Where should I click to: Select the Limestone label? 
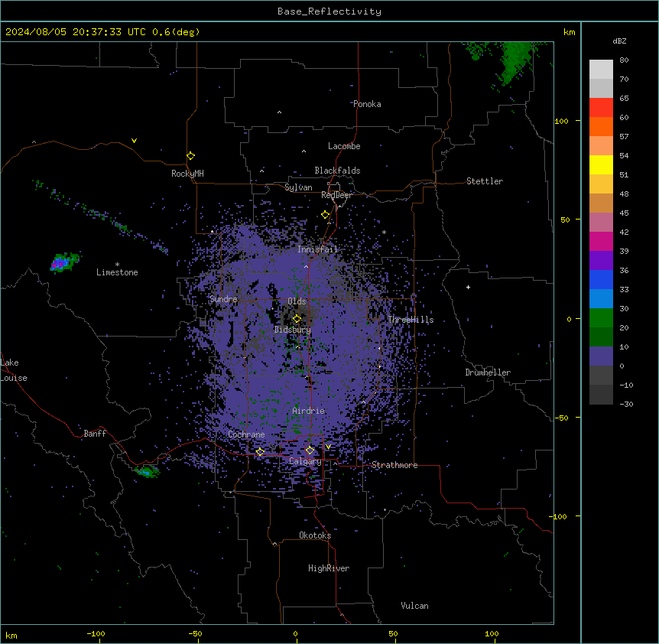pos(117,272)
